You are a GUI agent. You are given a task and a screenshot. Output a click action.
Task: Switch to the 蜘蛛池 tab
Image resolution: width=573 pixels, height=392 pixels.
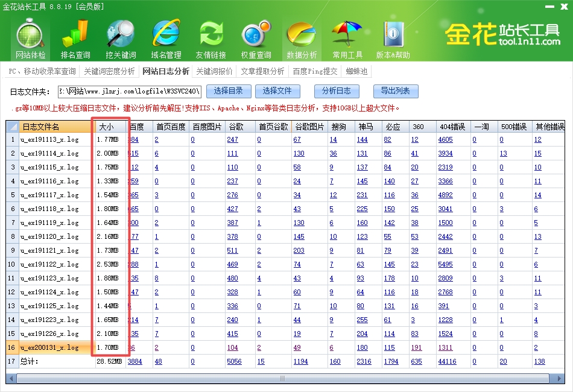click(x=356, y=71)
